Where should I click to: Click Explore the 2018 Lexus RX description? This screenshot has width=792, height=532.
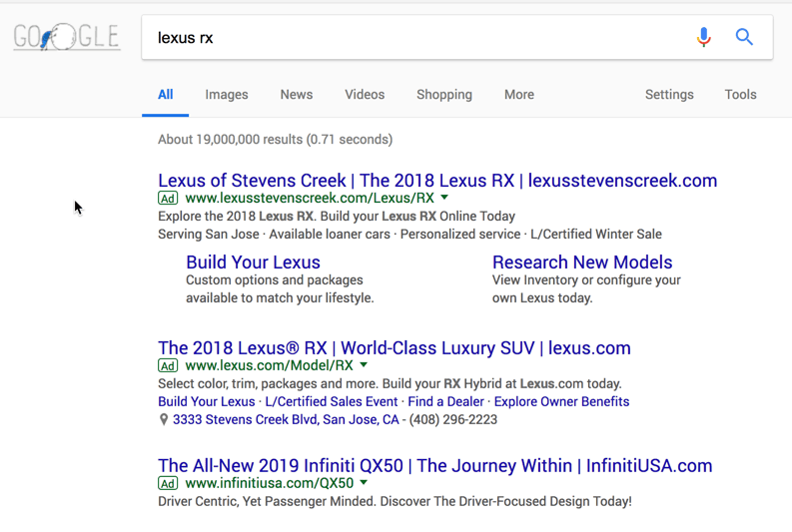click(337, 216)
